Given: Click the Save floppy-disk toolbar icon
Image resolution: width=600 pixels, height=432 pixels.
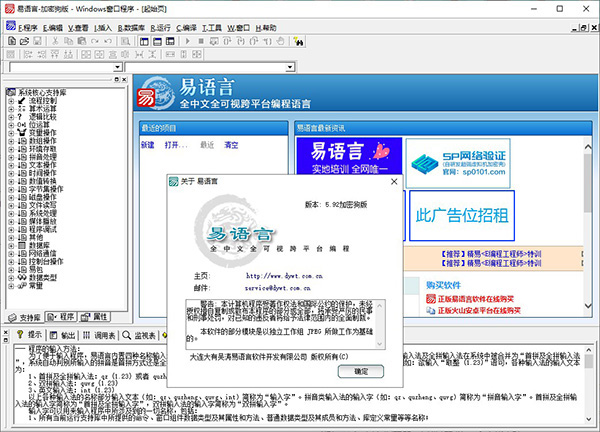Looking at the screenshot, I should (x=37, y=41).
